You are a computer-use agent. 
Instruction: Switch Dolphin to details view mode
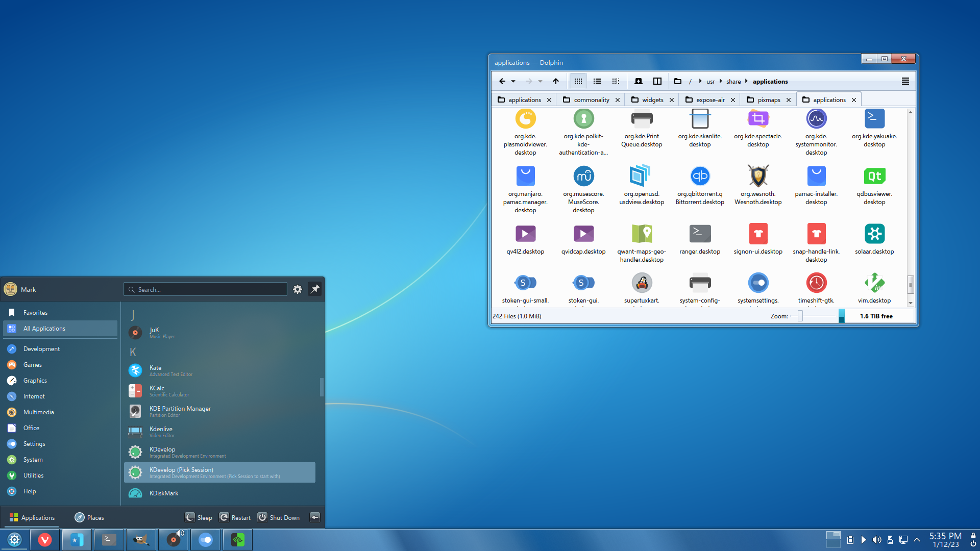[x=616, y=81]
